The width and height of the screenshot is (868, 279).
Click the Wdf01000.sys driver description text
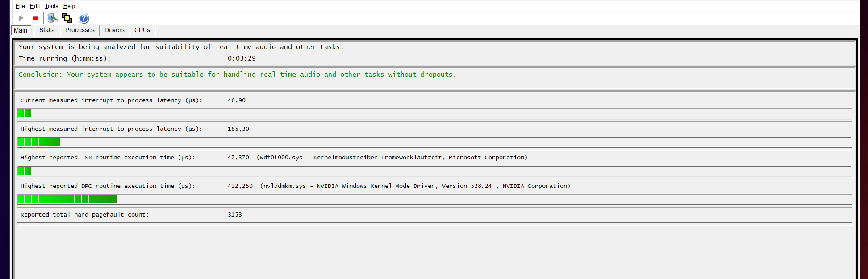pyautogui.click(x=392, y=158)
